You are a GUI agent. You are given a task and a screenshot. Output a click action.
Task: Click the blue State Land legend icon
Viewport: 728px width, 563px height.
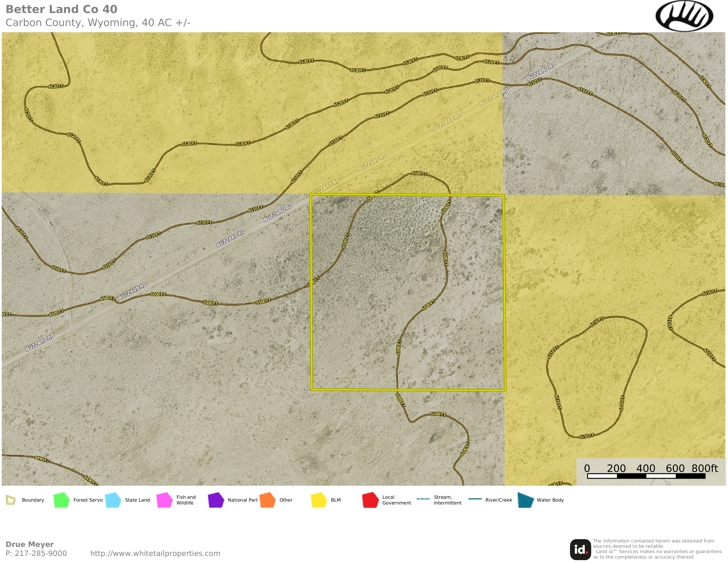point(113,500)
